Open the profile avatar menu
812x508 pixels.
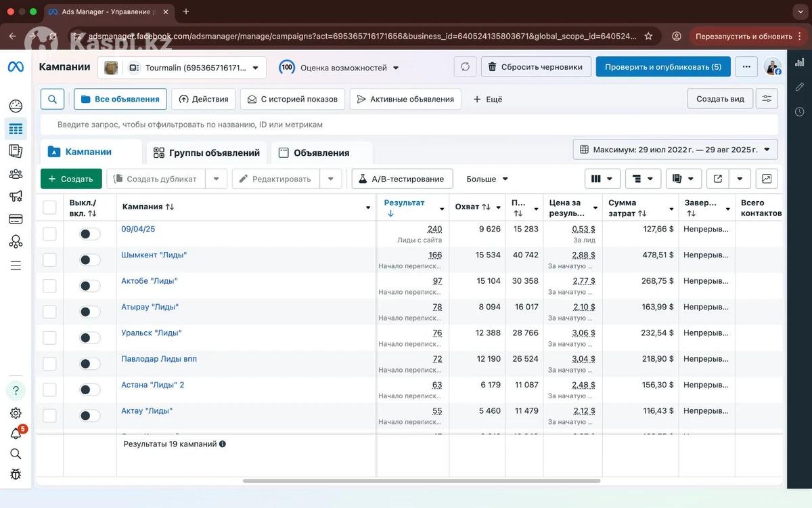(772, 66)
